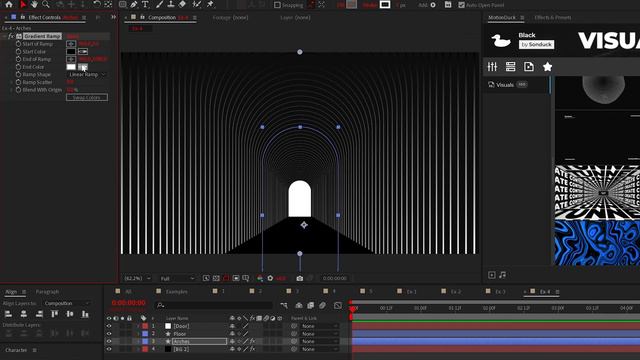Open the Full resolution dropdown
The image size is (640, 360).
click(x=177, y=278)
